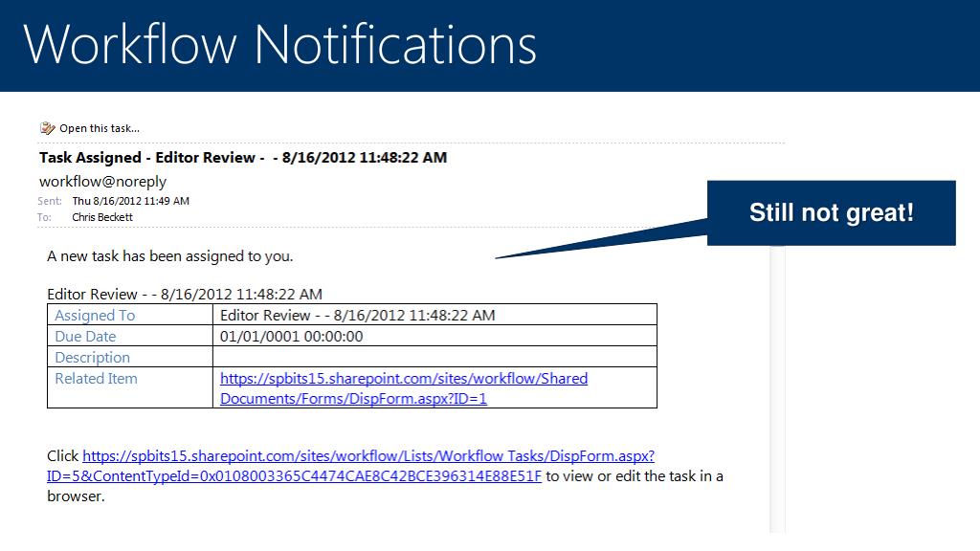Select the email subject 'Task Assigned - Editor Review'
Image resolution: width=980 pixels, height=551 pixels.
243,158
